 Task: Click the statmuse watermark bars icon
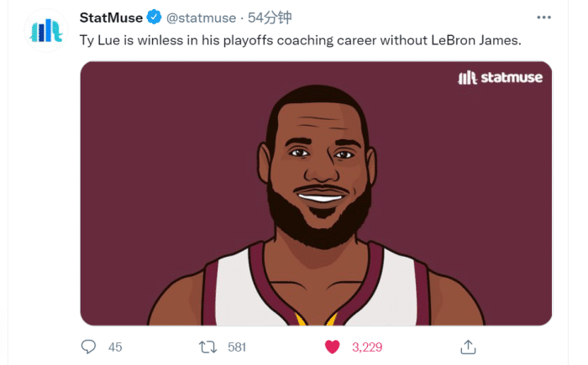pos(466,78)
